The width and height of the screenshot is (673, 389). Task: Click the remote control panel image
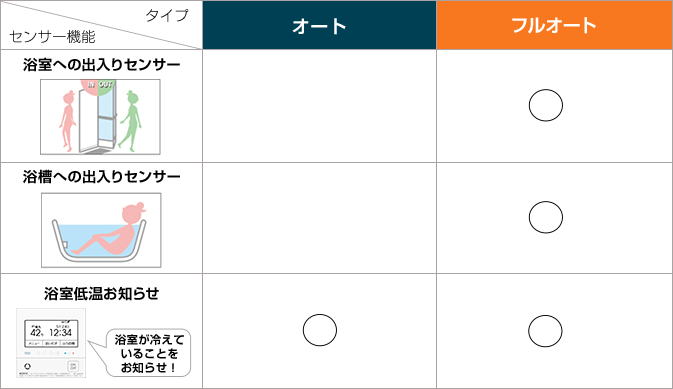[x=51, y=343]
